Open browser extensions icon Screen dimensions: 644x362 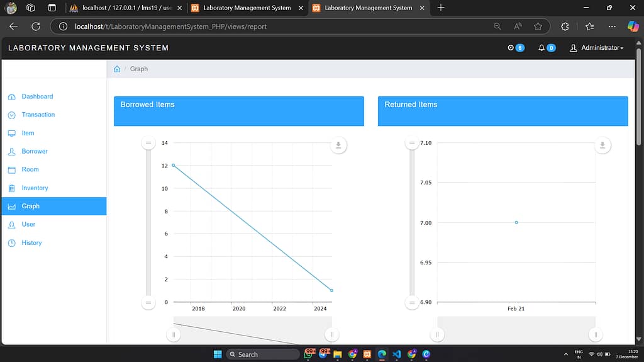pos(565,26)
